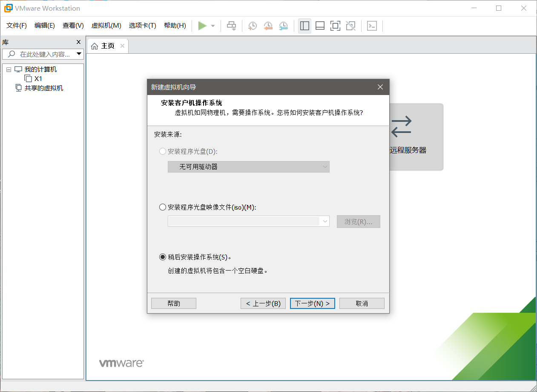Click the 上一步(B) back button

click(x=263, y=303)
